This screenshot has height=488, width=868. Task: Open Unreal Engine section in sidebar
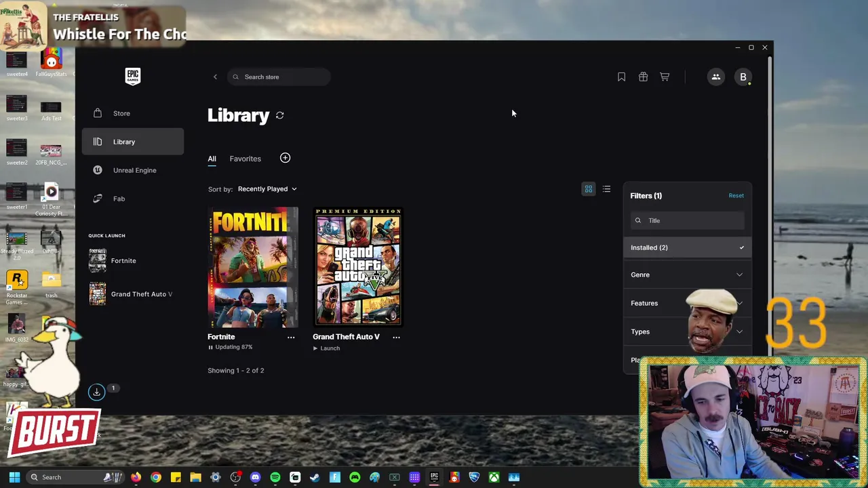click(x=133, y=170)
